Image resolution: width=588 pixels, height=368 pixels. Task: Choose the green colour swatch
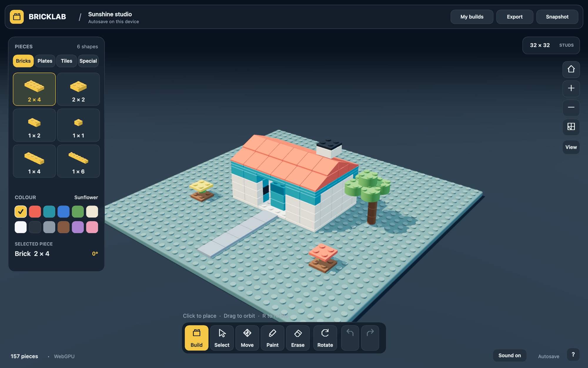coord(78,212)
